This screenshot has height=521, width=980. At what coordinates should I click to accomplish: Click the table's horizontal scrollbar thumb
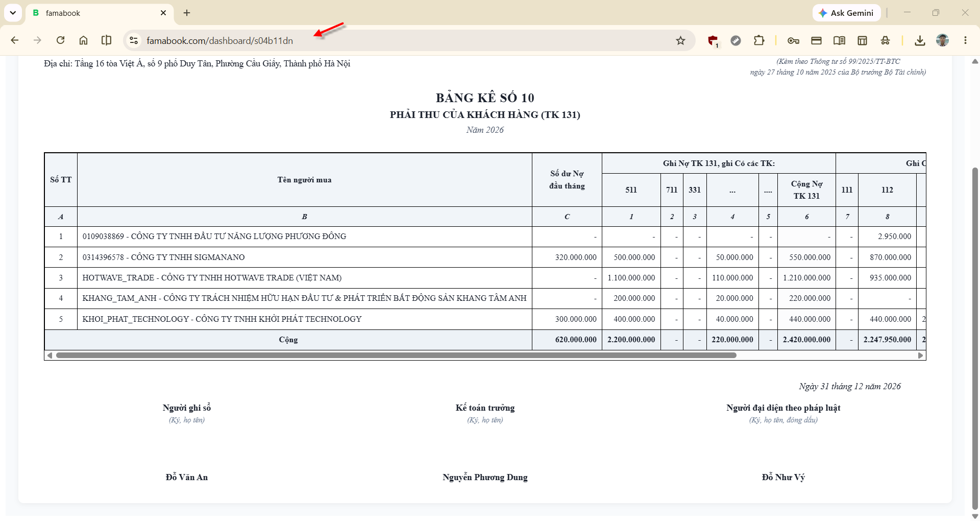tap(396, 355)
